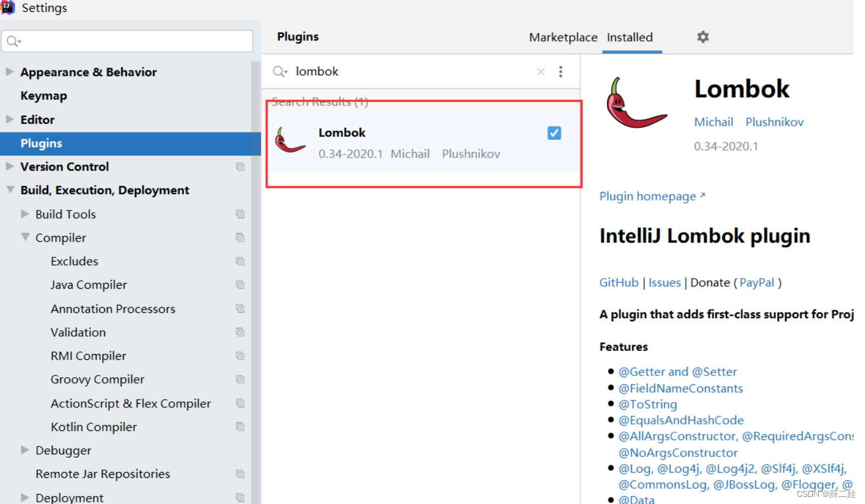
Task: Click the large Lombok plugin logo
Action: point(636,103)
